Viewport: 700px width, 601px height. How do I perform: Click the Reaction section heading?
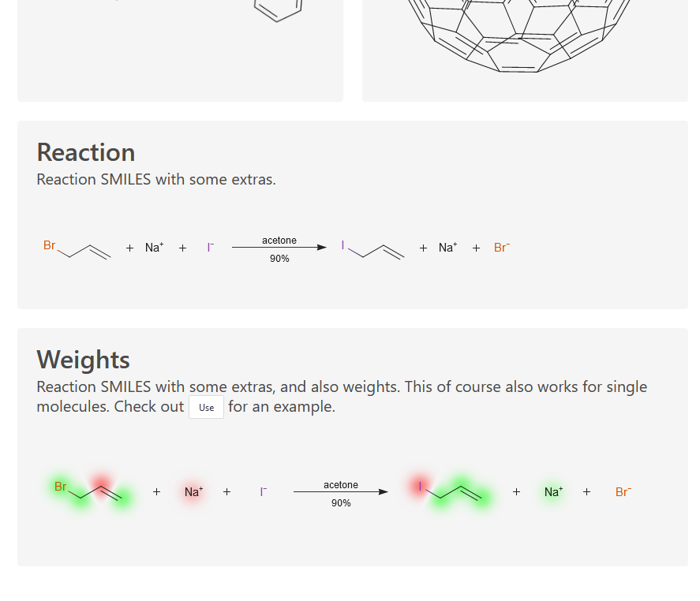coord(86,152)
